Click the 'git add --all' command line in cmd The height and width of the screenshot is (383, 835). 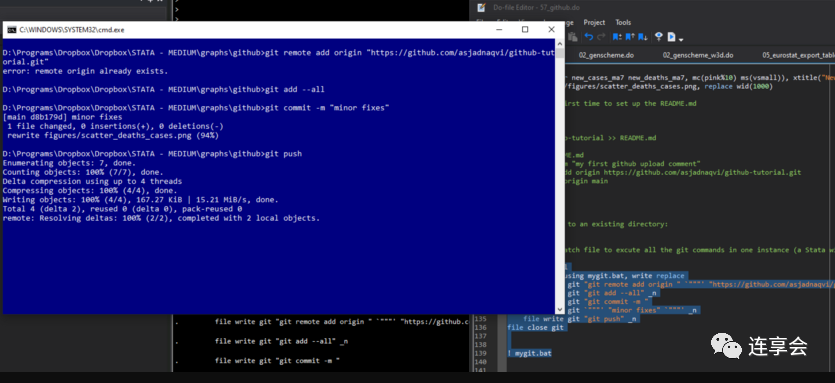[x=163, y=89]
